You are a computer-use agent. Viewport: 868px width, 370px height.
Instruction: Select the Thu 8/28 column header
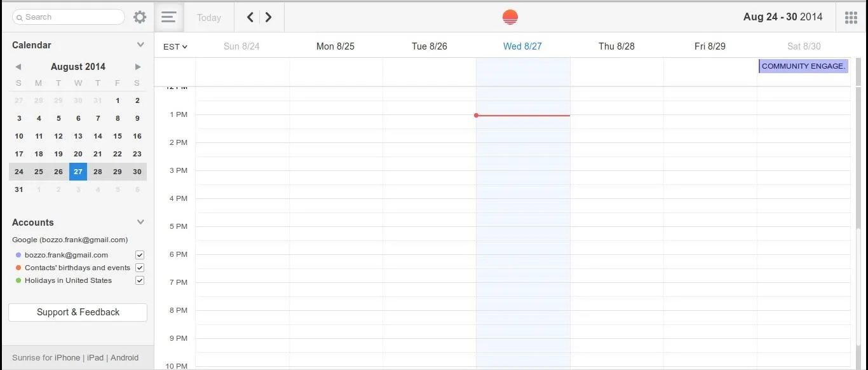click(616, 46)
